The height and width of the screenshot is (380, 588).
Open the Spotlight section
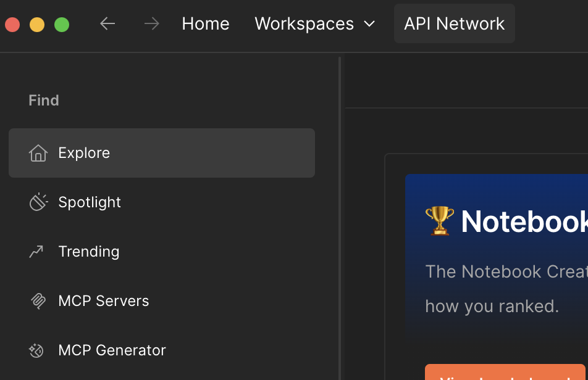pos(90,202)
